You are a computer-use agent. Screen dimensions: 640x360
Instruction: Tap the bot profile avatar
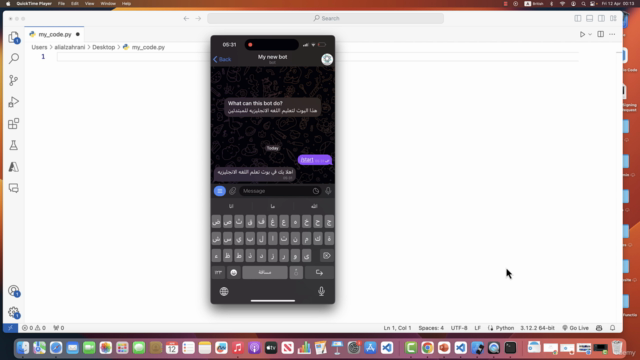[327, 59]
